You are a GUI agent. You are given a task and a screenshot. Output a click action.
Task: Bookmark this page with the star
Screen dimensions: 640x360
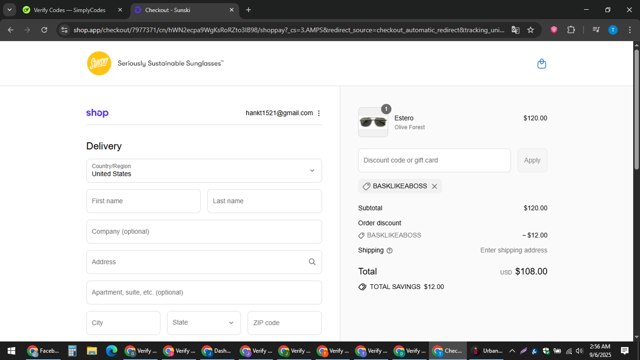530,30
